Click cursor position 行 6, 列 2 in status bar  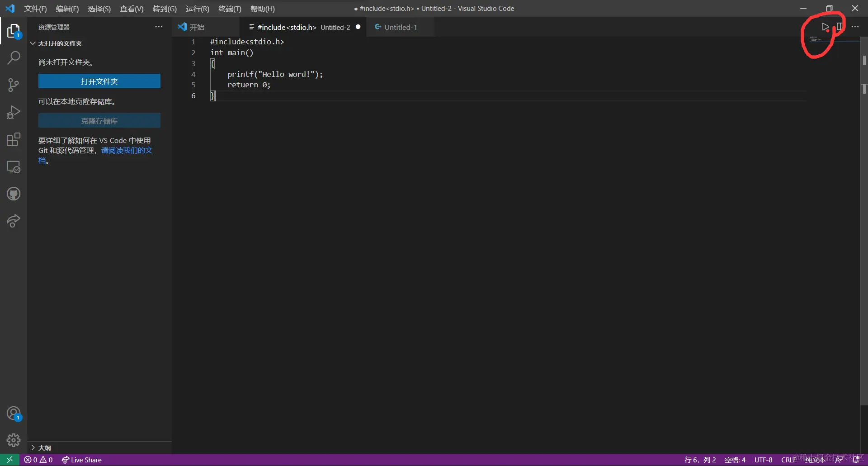[x=700, y=460]
